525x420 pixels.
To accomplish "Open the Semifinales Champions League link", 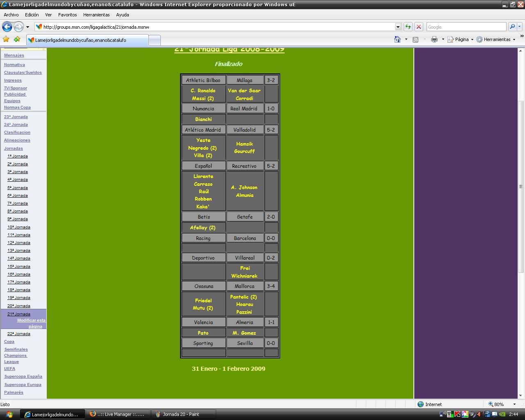I will [16, 356].
